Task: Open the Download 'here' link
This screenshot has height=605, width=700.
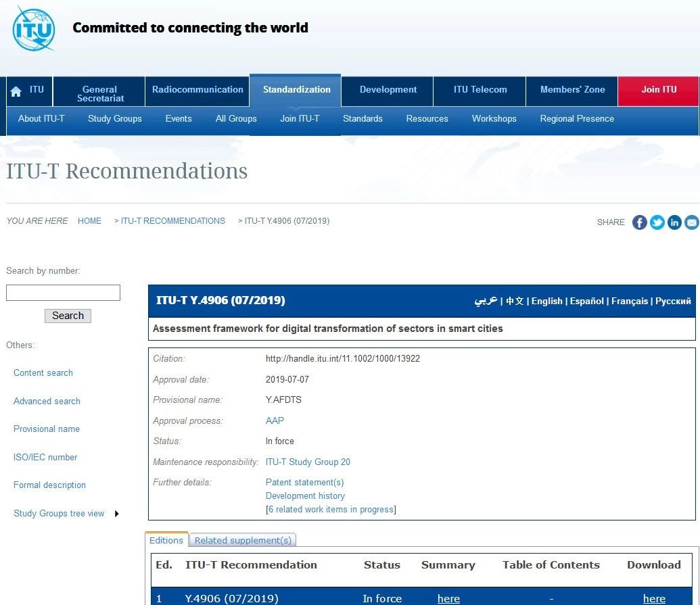Action: pos(654,598)
